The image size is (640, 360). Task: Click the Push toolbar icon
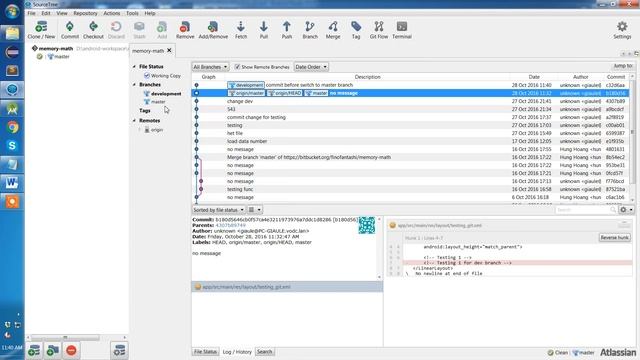point(287,30)
